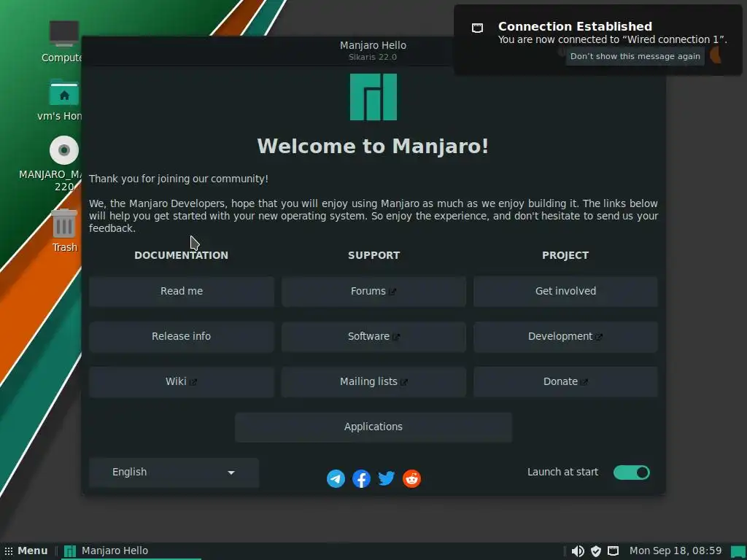Viewport: 747px width, 560px height.
Task: Click the network icon in the notification
Action: click(477, 28)
